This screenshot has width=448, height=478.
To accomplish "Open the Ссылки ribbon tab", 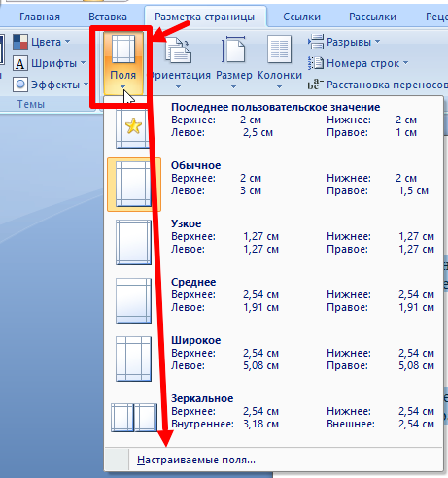I will click(301, 17).
